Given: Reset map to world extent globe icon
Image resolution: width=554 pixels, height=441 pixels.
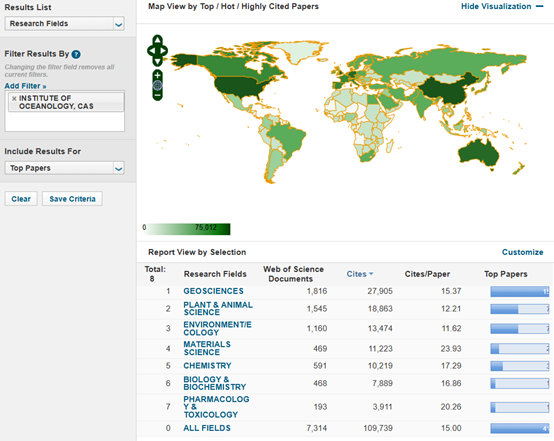Looking at the screenshot, I should click(x=158, y=85).
